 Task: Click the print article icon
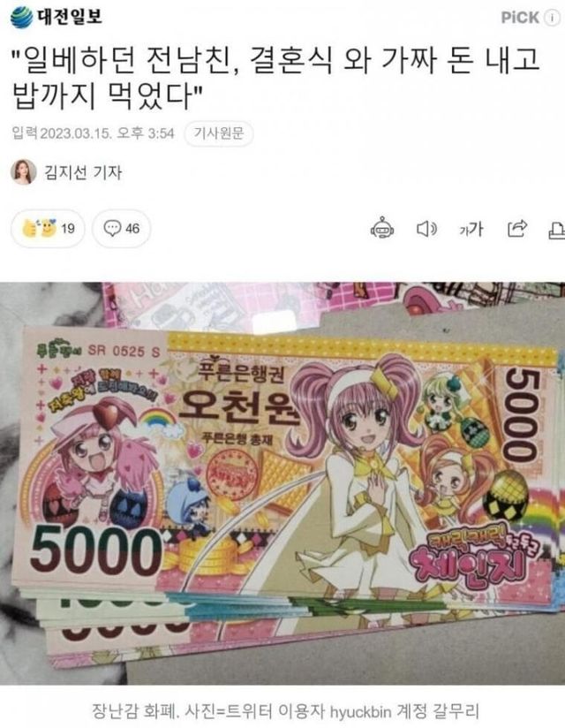point(557,230)
